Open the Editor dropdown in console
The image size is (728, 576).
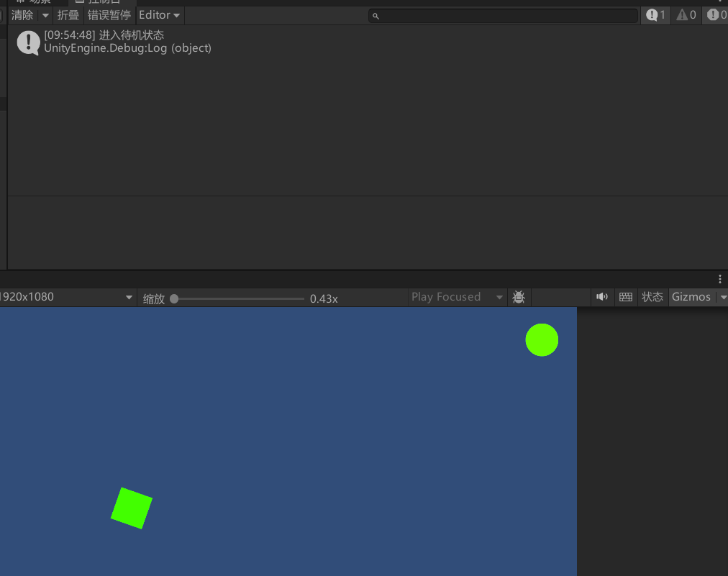pyautogui.click(x=159, y=15)
